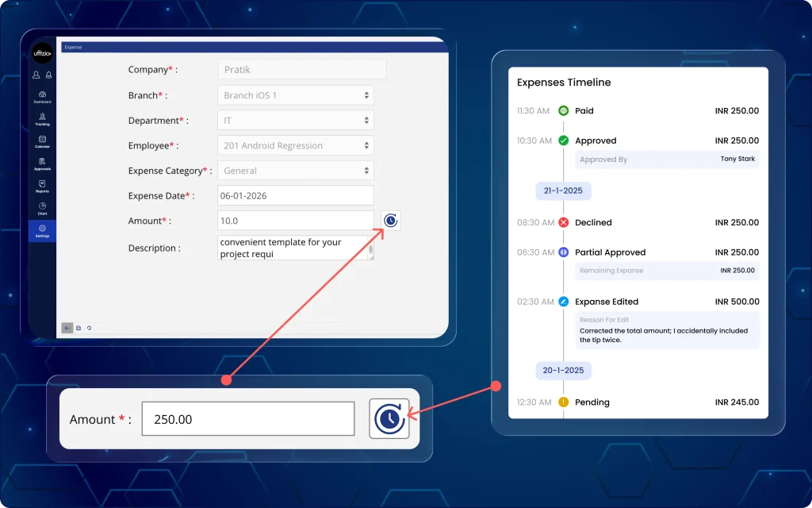812x508 pixels.
Task: Open the Department IT dropdown
Action: (x=296, y=121)
